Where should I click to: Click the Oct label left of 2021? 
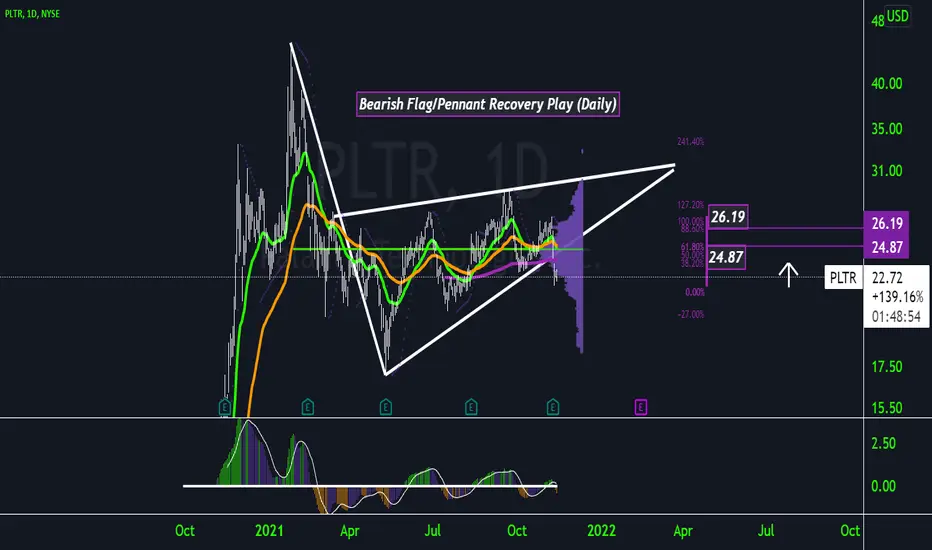coord(185,530)
